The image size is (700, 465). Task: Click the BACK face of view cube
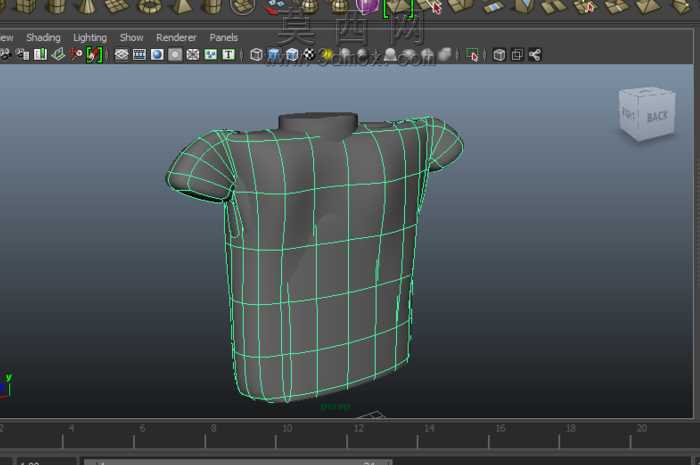point(658,117)
